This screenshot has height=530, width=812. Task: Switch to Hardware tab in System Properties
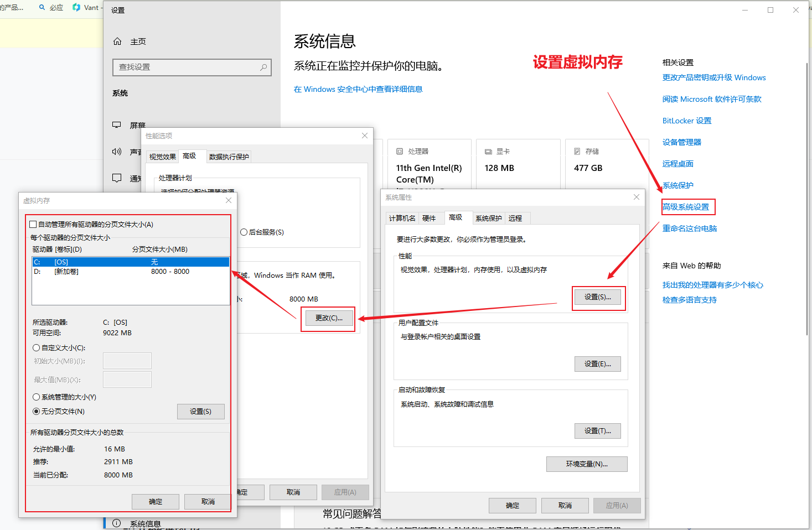(x=429, y=219)
